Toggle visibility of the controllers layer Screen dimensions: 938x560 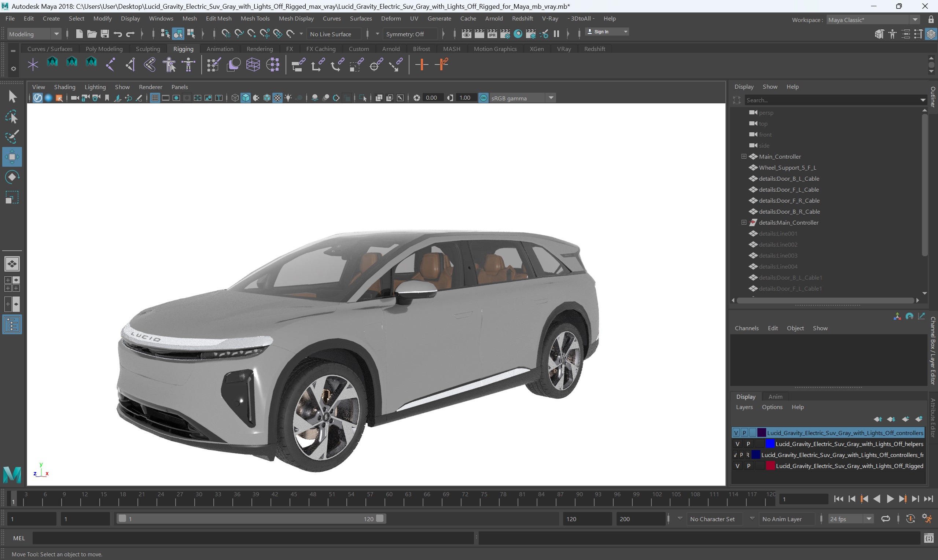click(736, 433)
